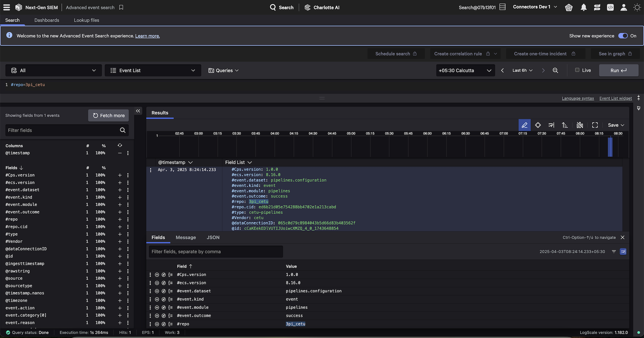644x338 pixels.
Task: Select the JSON tab in details
Action: (213, 237)
